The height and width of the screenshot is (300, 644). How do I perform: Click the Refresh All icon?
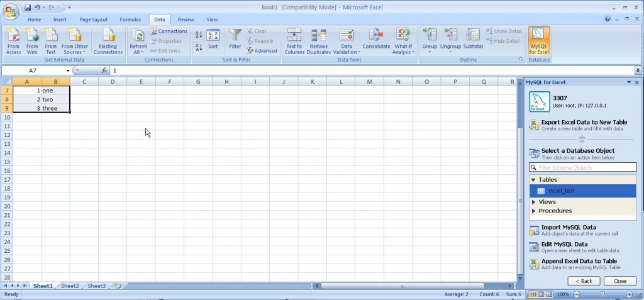(138, 36)
